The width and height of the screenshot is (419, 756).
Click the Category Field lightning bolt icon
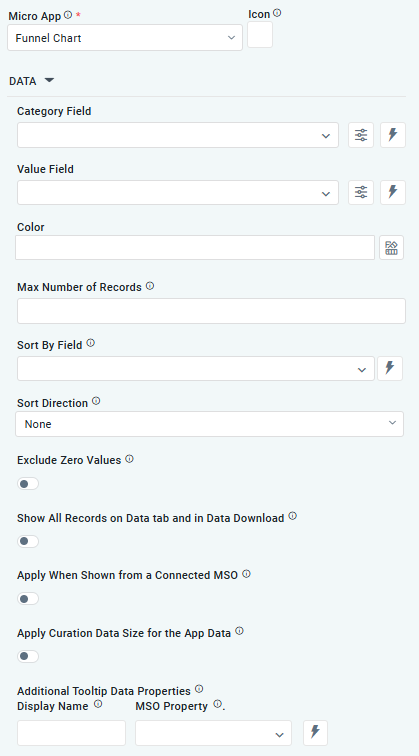point(393,135)
